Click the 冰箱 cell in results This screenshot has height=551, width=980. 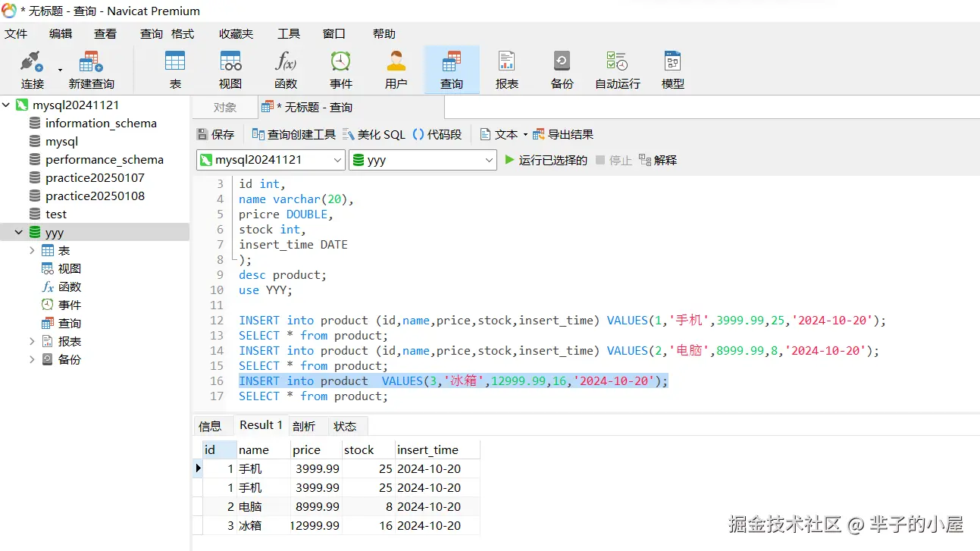tap(264, 525)
